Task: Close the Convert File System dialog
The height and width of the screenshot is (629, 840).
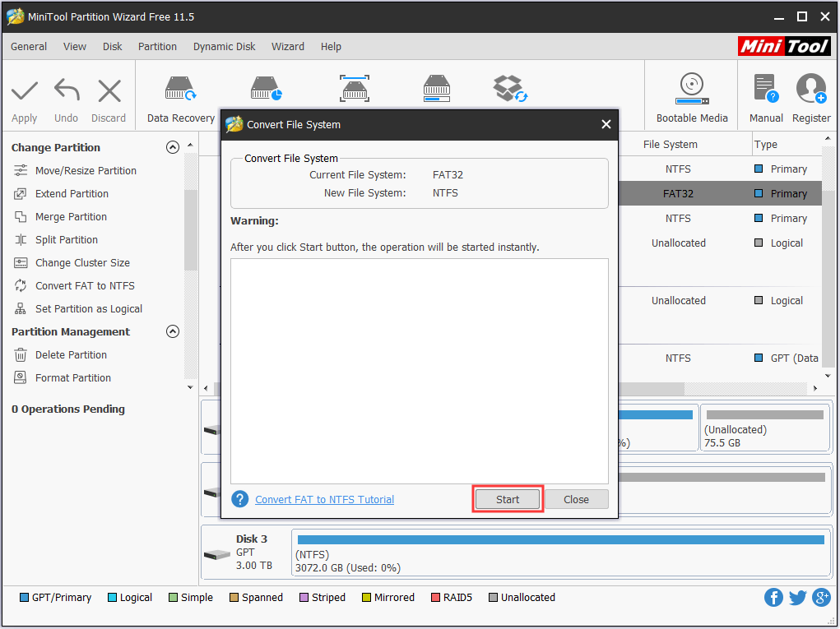Action: click(x=576, y=498)
